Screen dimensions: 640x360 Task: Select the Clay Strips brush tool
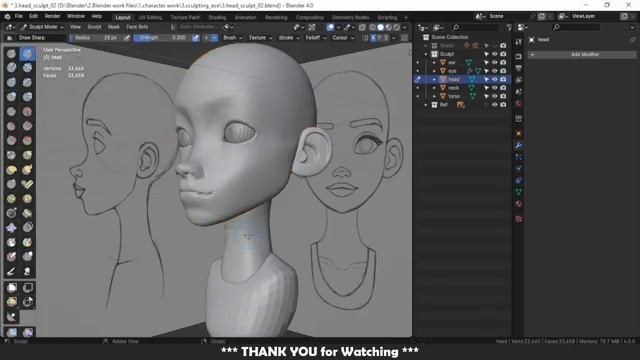click(27, 68)
